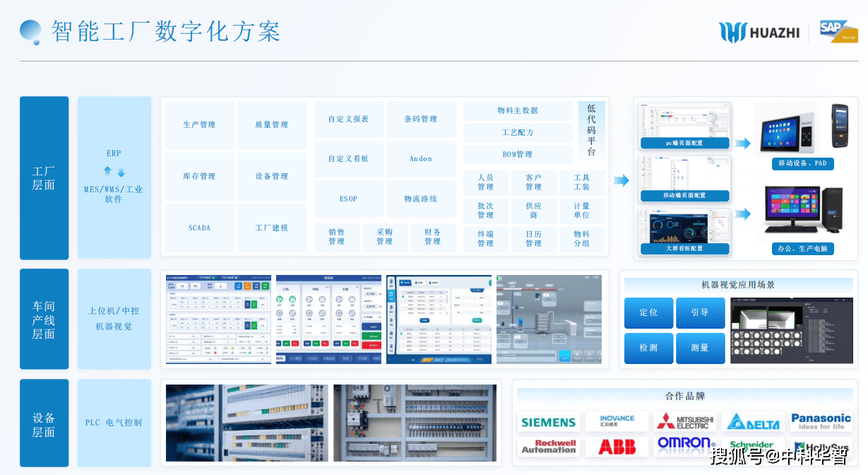Click the SAP partner logo
This screenshot has height=475, width=868.
point(838,31)
